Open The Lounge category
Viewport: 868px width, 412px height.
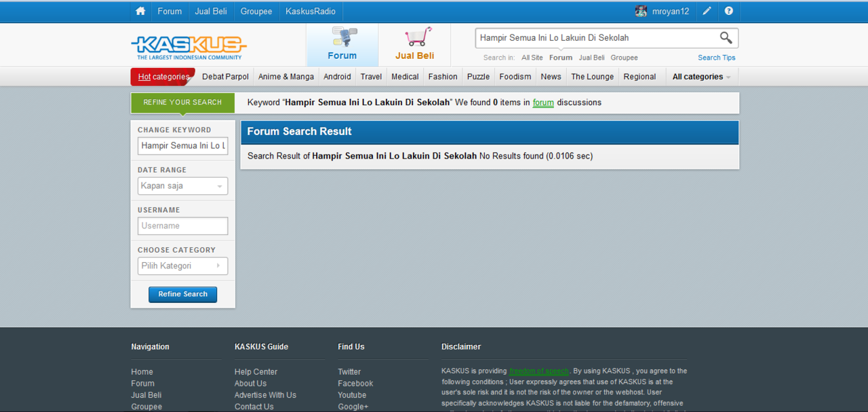click(x=592, y=77)
